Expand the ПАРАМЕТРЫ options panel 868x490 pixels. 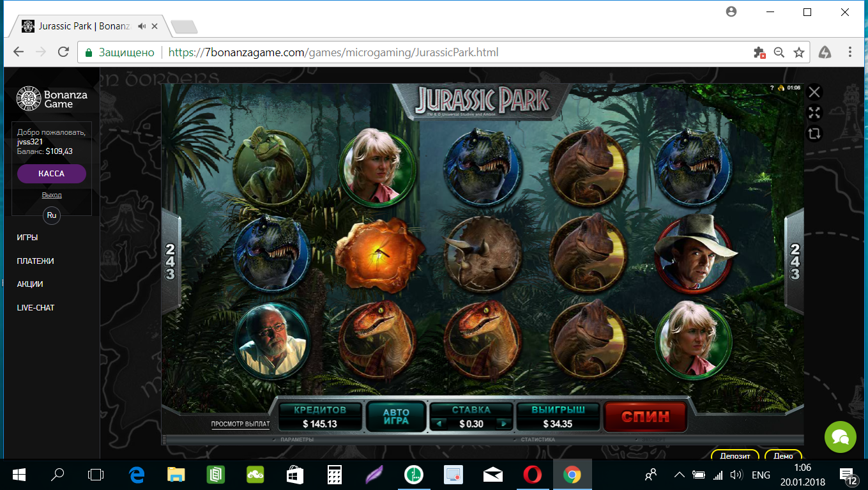tap(297, 440)
